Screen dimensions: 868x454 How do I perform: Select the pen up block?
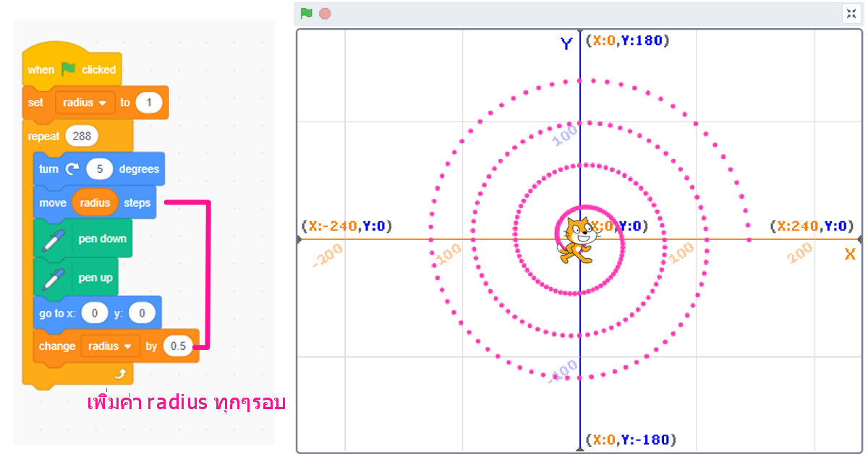(x=77, y=278)
